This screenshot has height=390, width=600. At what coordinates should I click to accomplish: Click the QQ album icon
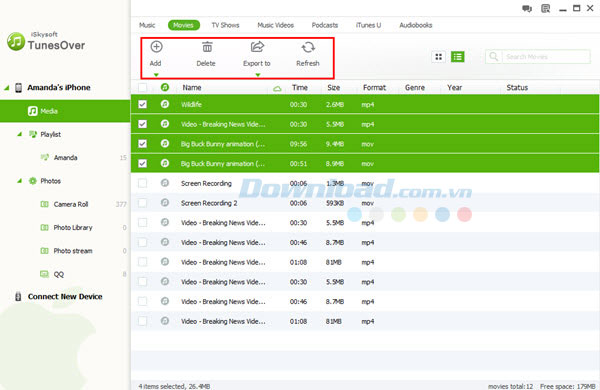44,274
